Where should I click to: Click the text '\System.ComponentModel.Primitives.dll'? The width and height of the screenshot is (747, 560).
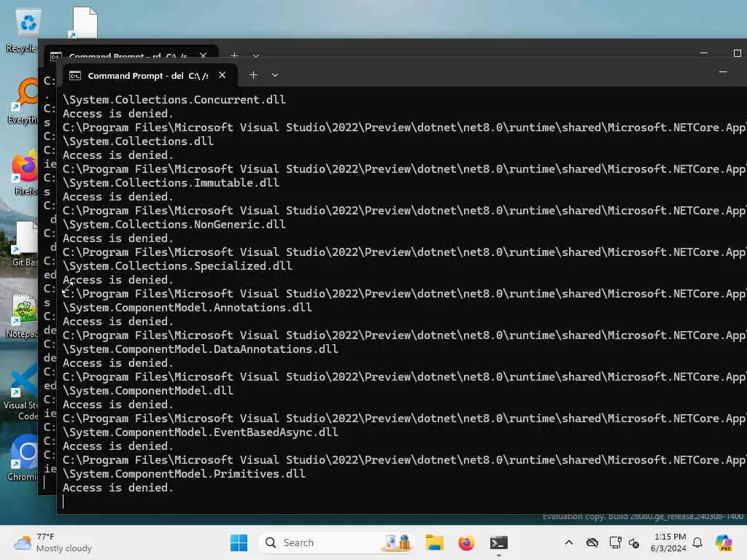click(x=184, y=474)
